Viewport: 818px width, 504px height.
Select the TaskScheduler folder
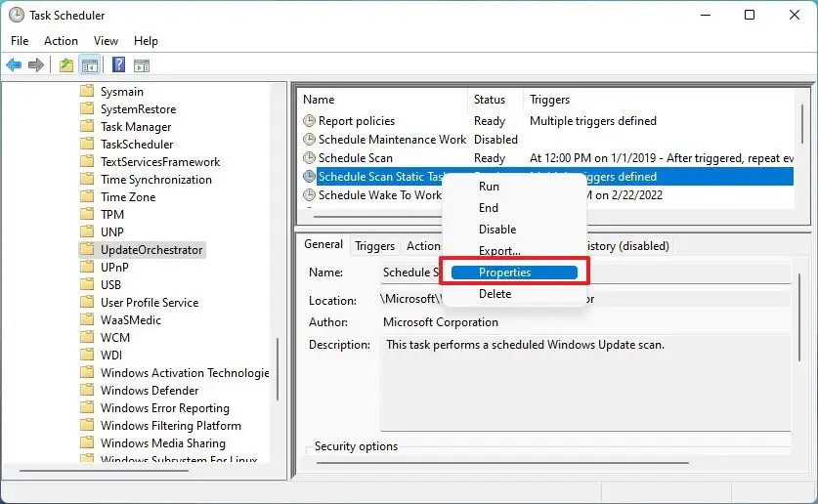tap(137, 145)
